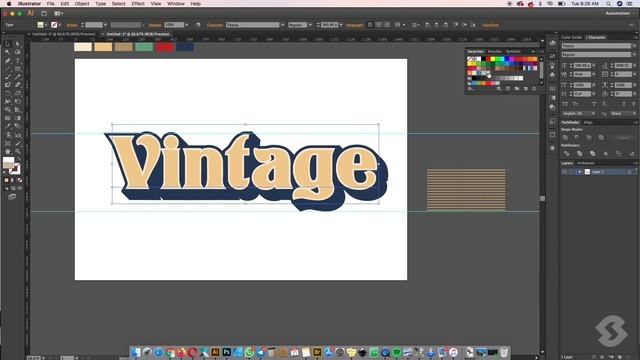Viewport: 640px width, 360px height.
Task: Select the Lasso tool
Action: pyautogui.click(x=18, y=52)
